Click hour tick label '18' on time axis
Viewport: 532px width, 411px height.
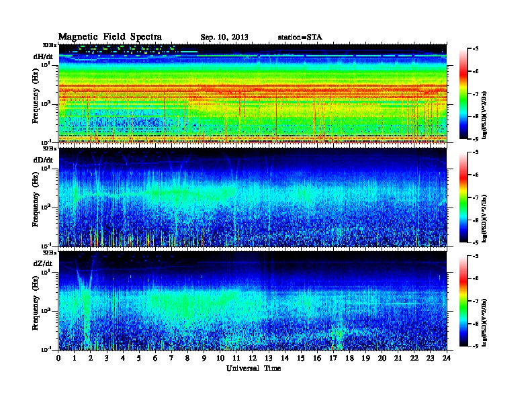[349, 359]
